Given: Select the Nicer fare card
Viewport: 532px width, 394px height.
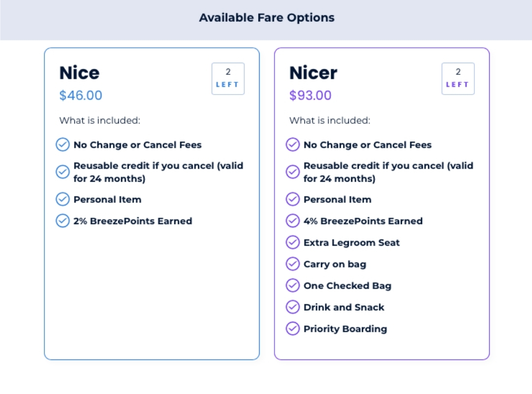Looking at the screenshot, I should click(382, 203).
